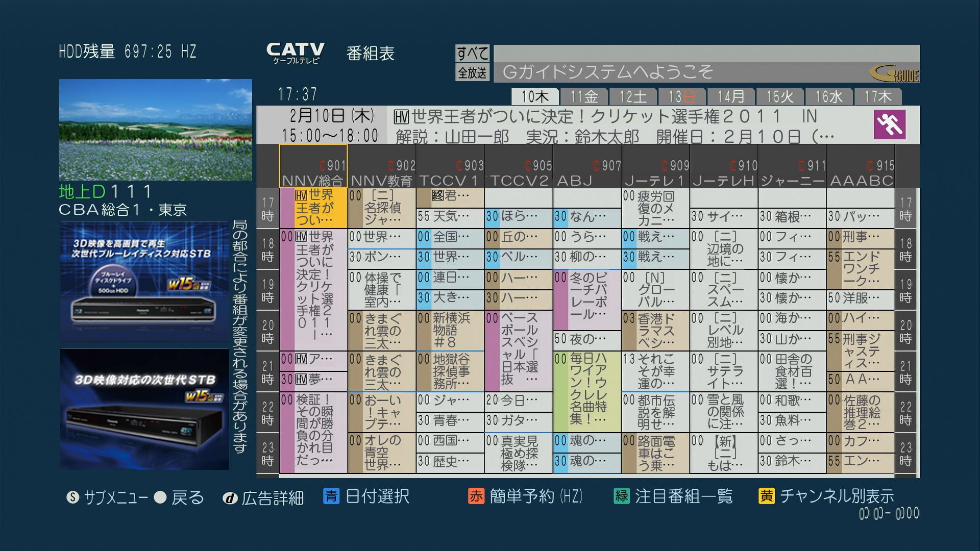Click the d ad details icon
Screen dimensions: 980x551
[230, 498]
